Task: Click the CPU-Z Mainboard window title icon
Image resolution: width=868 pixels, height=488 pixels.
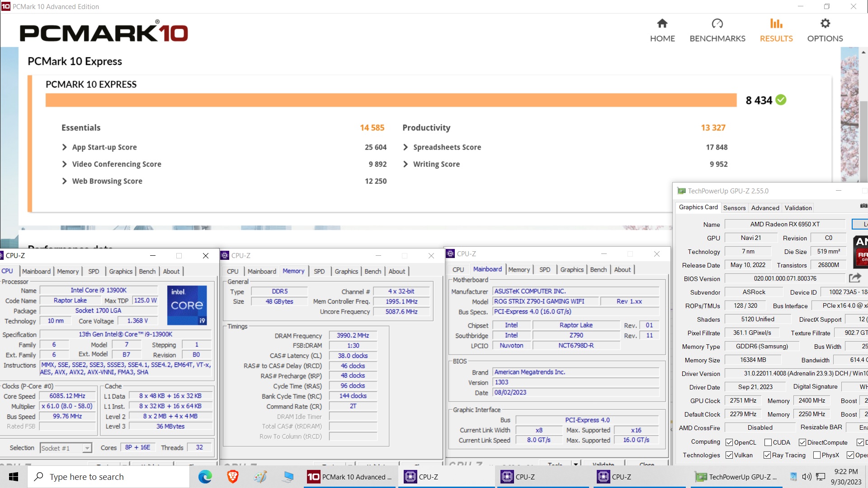Action: pos(450,253)
